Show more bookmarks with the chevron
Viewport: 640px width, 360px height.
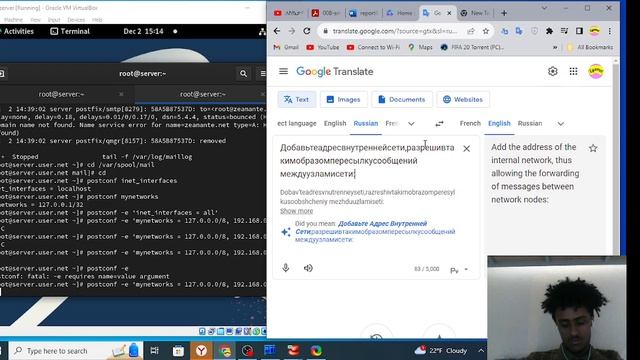pos(555,47)
